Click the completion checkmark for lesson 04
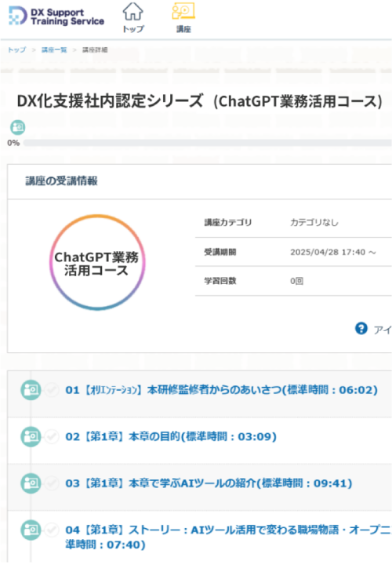 tap(52, 530)
